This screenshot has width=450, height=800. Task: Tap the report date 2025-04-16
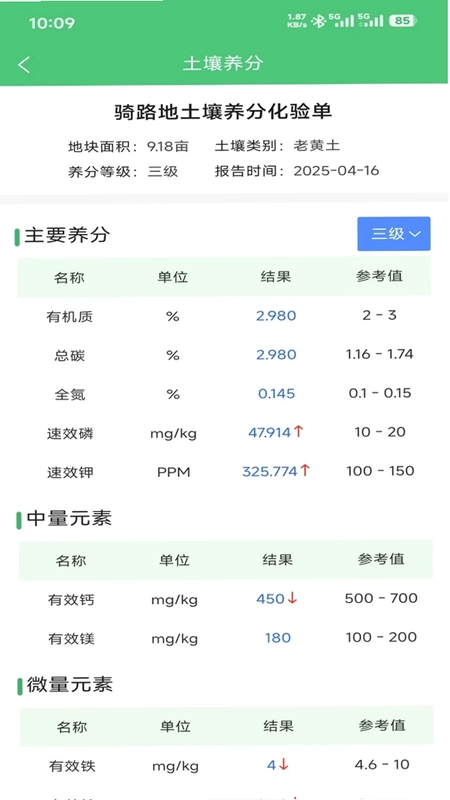point(336,170)
